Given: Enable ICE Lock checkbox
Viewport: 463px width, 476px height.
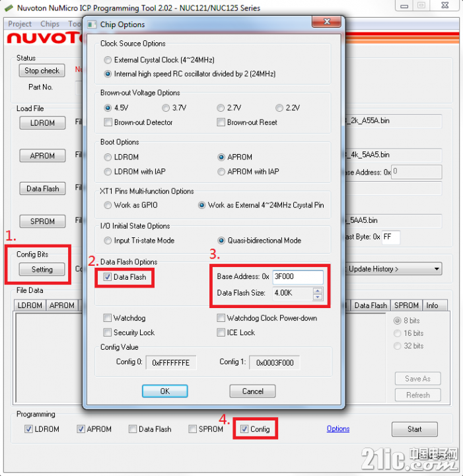Looking at the screenshot, I should (x=221, y=333).
